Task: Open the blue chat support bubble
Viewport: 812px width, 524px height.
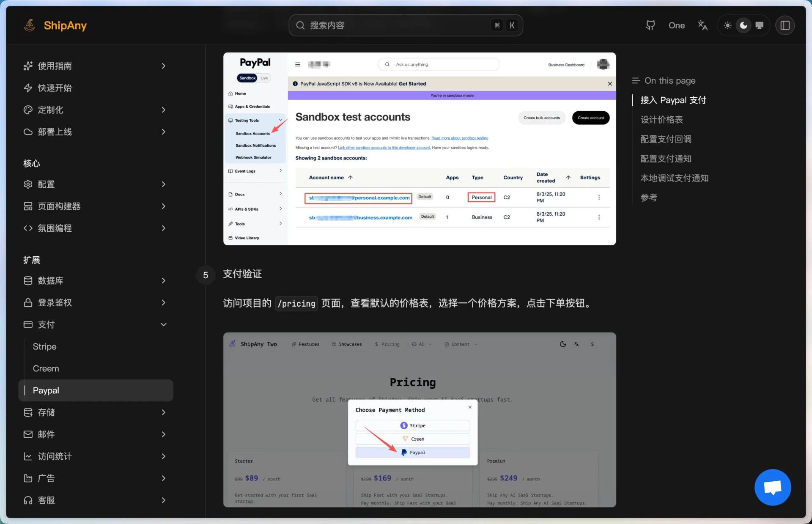Action: click(x=772, y=487)
